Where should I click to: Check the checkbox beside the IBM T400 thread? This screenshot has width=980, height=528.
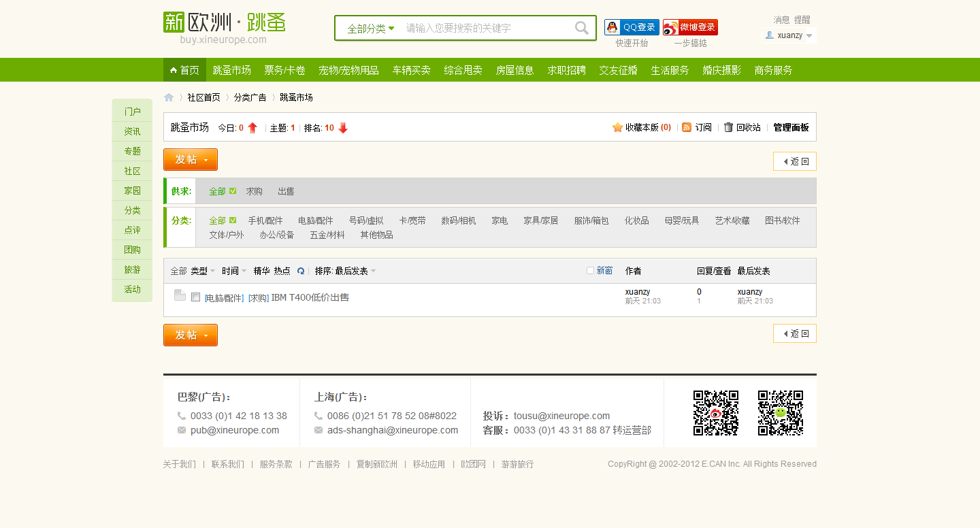coord(195,297)
